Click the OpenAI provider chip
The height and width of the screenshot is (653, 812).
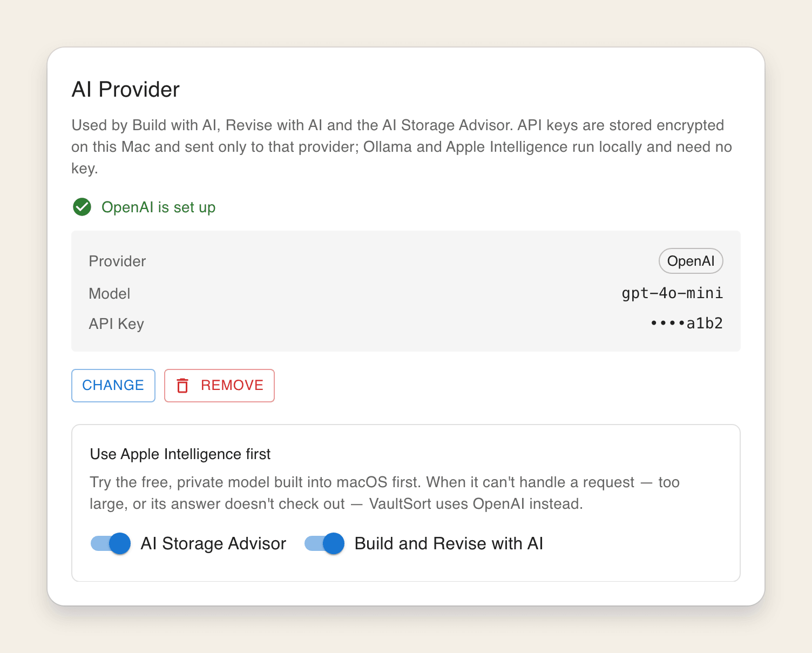click(x=691, y=261)
